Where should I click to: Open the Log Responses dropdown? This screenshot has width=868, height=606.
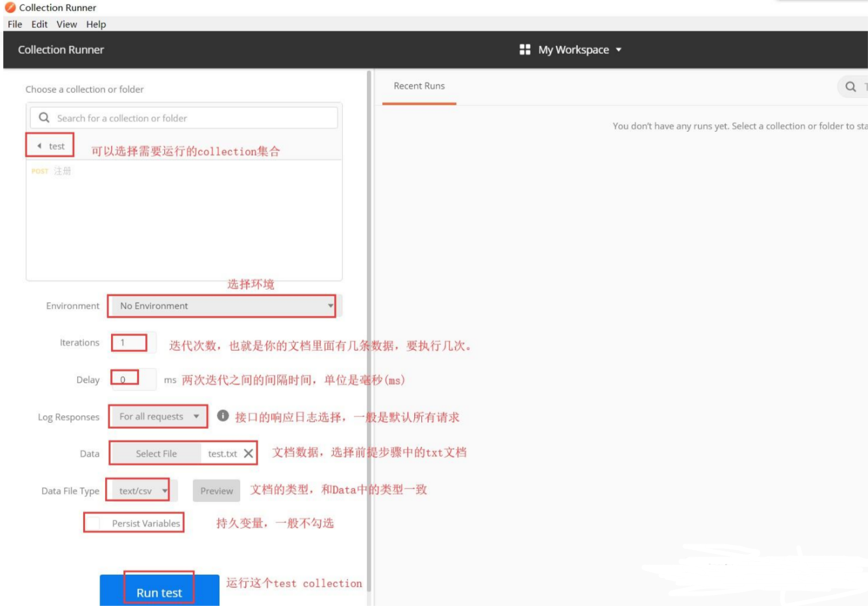click(158, 416)
